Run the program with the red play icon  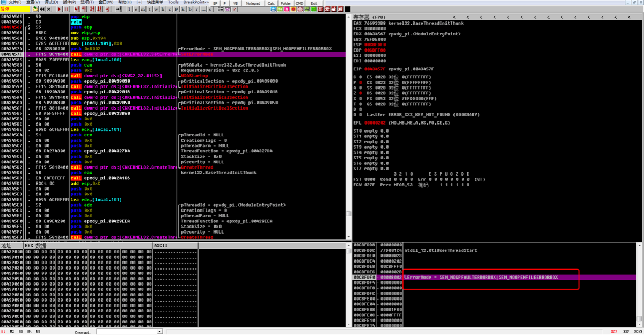(59, 9)
